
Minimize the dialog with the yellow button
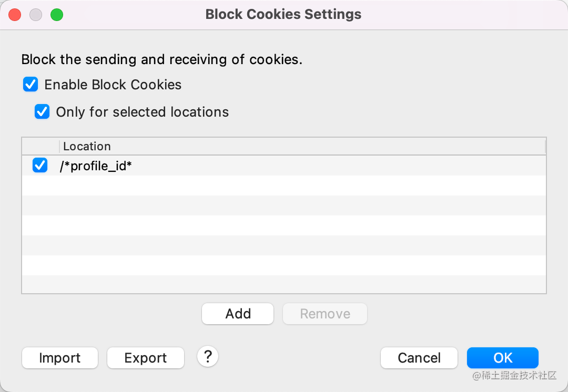click(x=36, y=15)
